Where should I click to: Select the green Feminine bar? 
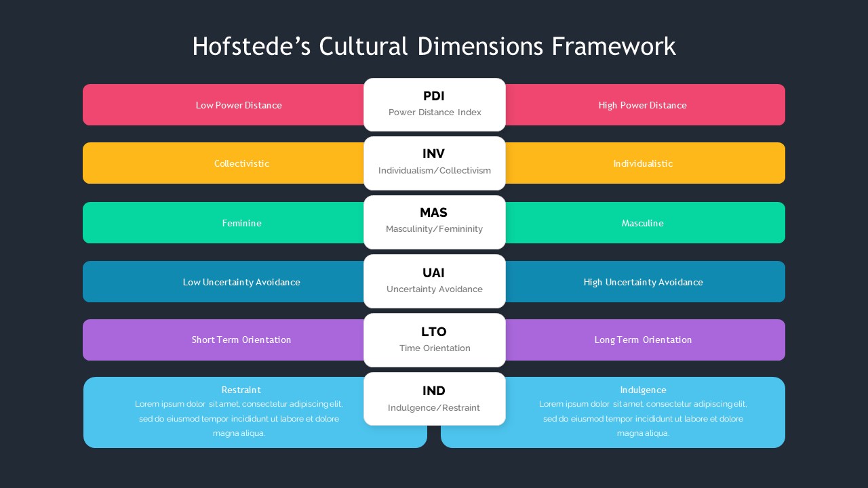pos(224,223)
